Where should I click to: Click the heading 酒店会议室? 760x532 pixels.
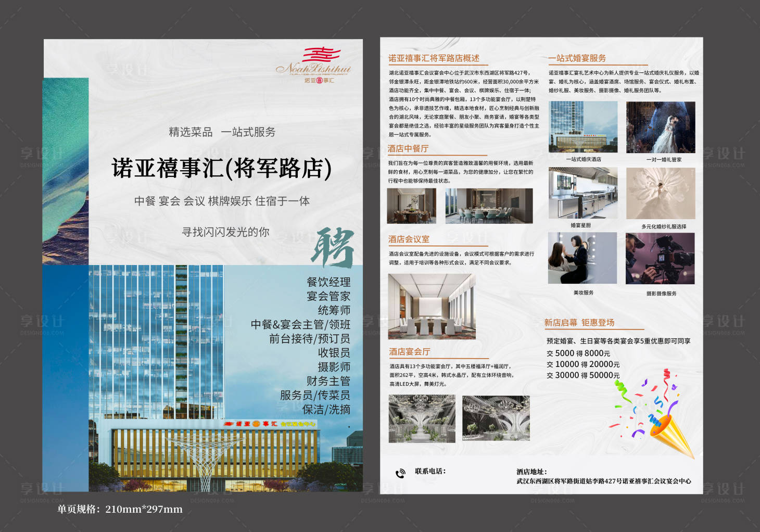(x=409, y=239)
